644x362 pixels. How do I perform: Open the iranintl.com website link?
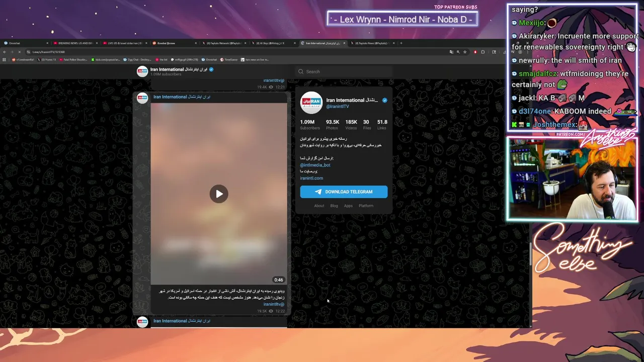311,178
